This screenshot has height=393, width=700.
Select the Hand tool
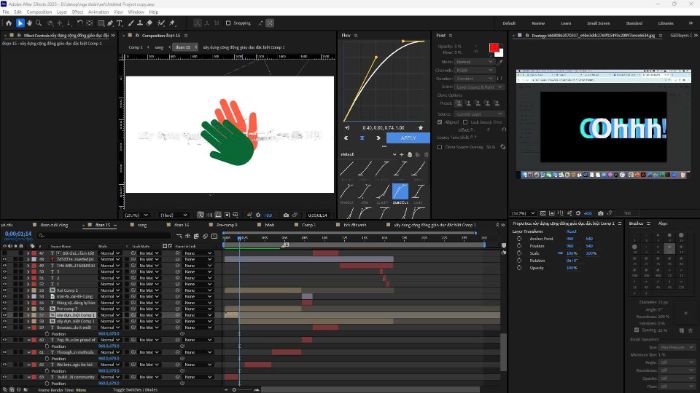coord(29,23)
